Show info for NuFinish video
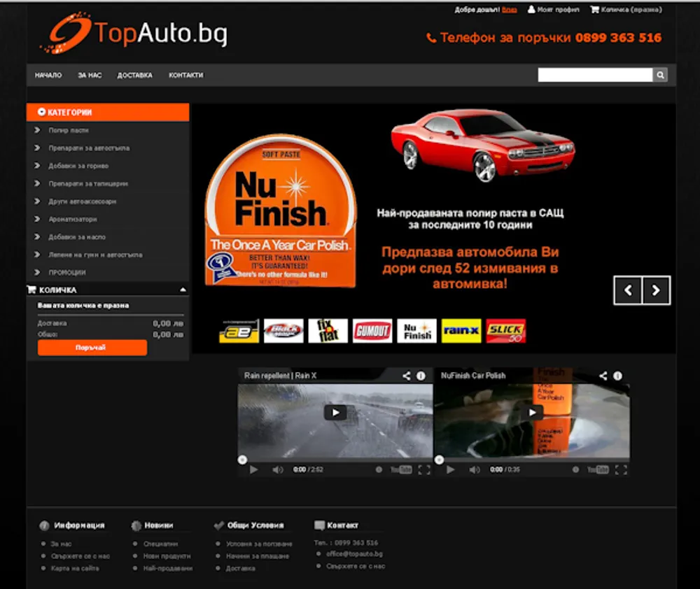700x589 pixels. (x=617, y=376)
